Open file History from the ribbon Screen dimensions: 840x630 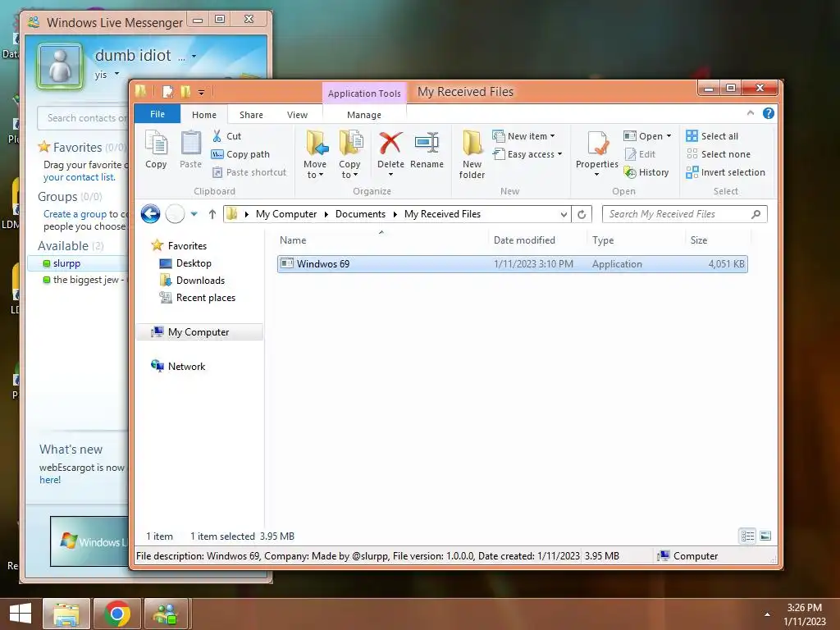[x=646, y=172]
